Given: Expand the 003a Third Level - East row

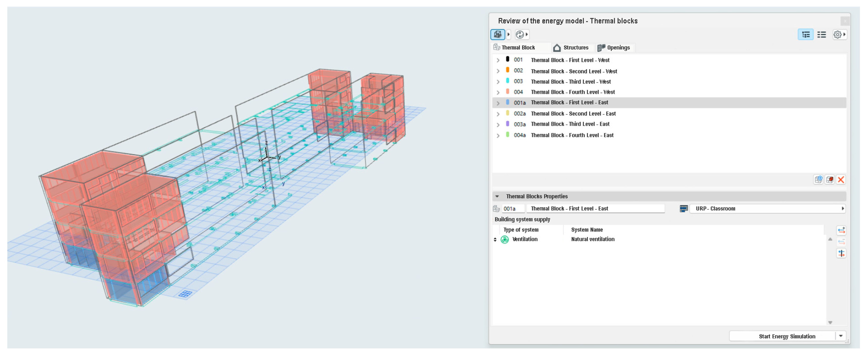Looking at the screenshot, I should point(498,125).
